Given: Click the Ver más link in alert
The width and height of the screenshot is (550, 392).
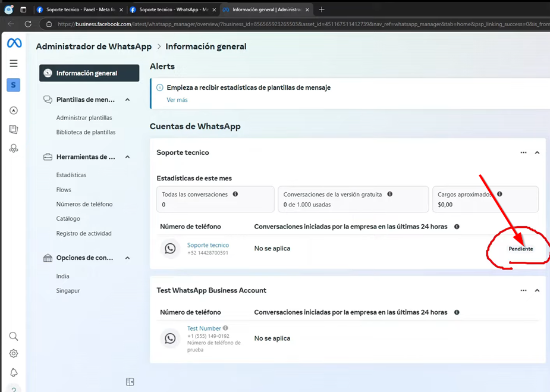Looking at the screenshot, I should tap(177, 100).
